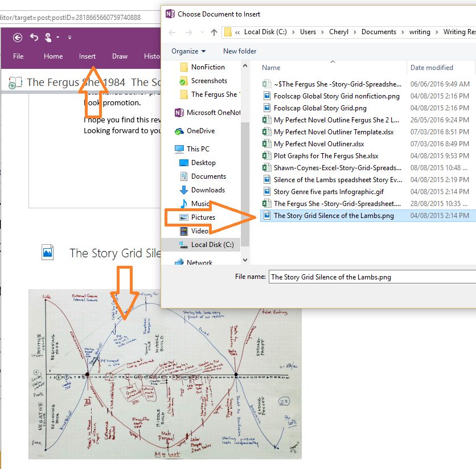Select Screenshots folder in navigation pane
The image size is (476, 469).
click(x=203, y=81)
